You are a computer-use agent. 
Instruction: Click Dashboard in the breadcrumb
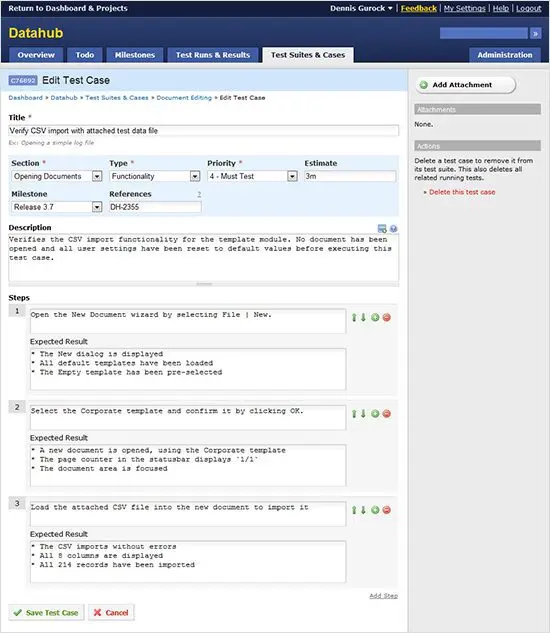point(25,98)
